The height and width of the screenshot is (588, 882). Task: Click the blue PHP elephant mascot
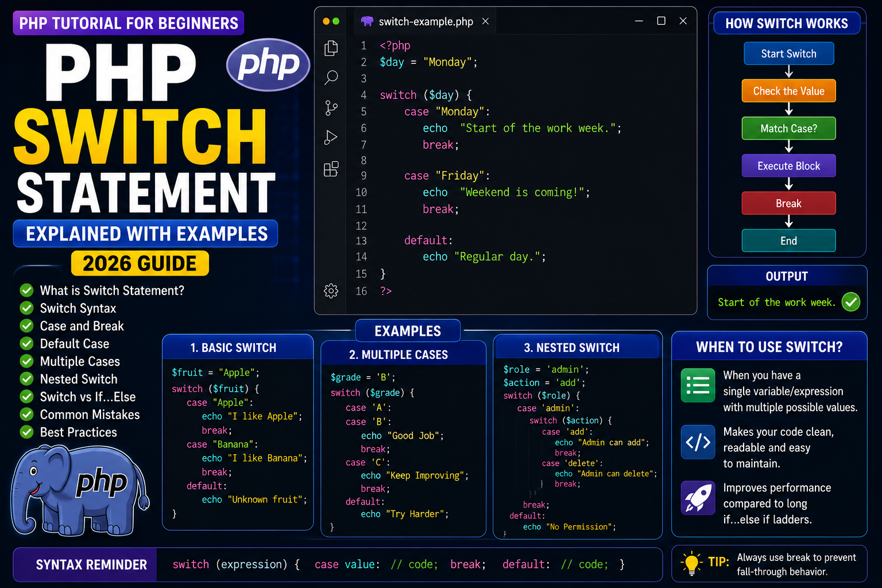pyautogui.click(x=79, y=490)
